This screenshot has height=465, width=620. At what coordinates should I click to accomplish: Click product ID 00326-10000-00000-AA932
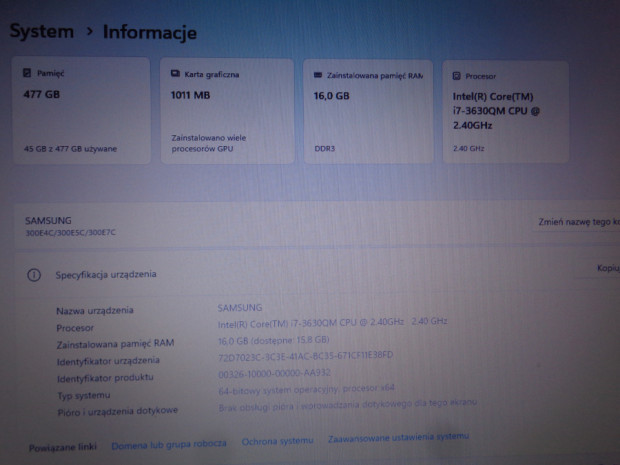[x=274, y=373]
